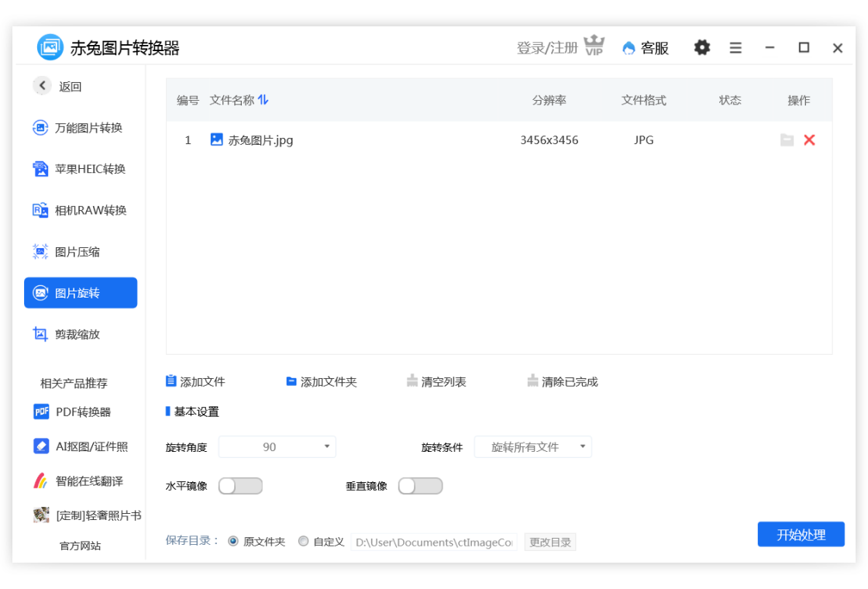
Task: Select the 自定义 radio button
Action: pos(303,542)
